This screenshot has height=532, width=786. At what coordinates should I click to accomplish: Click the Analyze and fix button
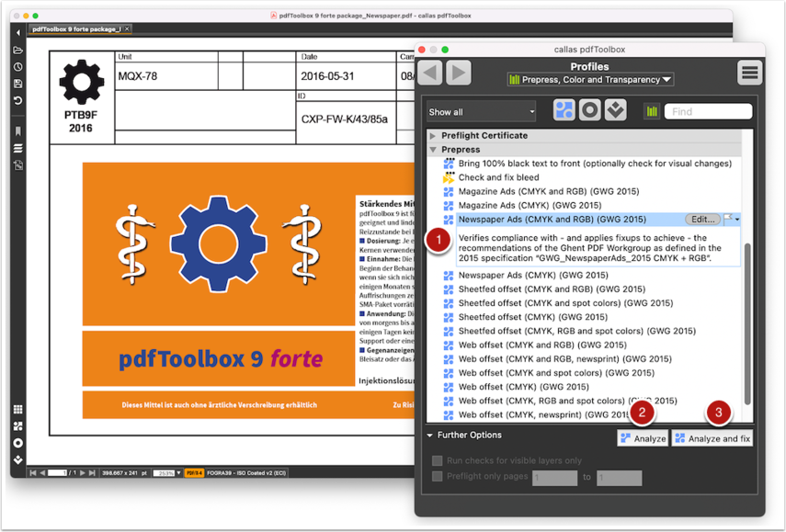712,438
